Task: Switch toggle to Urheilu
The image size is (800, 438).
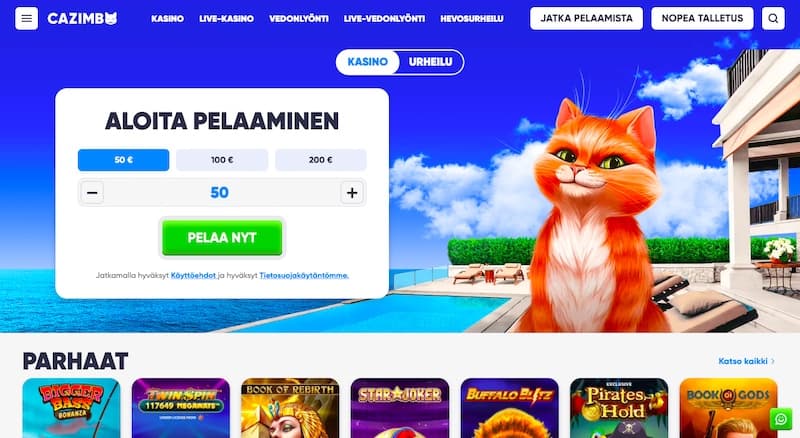Action: point(431,62)
